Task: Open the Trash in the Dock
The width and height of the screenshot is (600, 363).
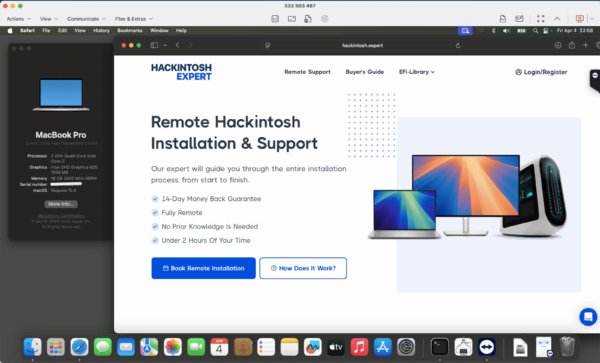Action: pyautogui.click(x=567, y=347)
